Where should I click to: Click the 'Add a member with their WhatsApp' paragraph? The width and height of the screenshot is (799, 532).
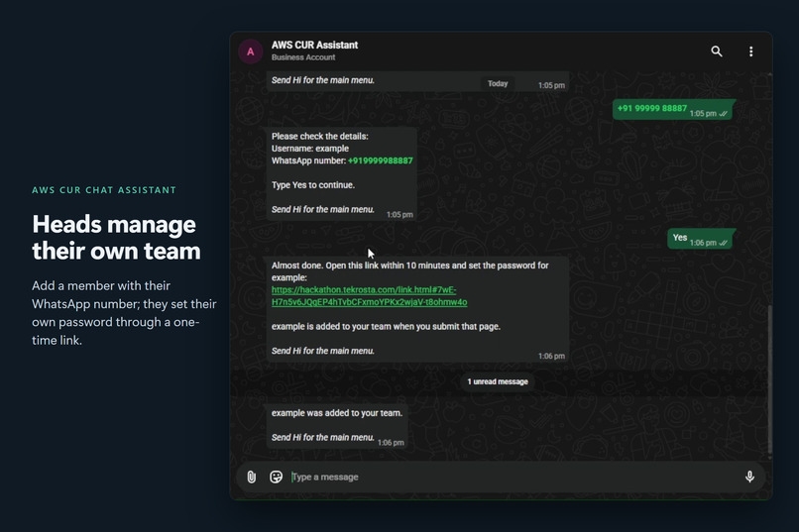tap(124, 313)
